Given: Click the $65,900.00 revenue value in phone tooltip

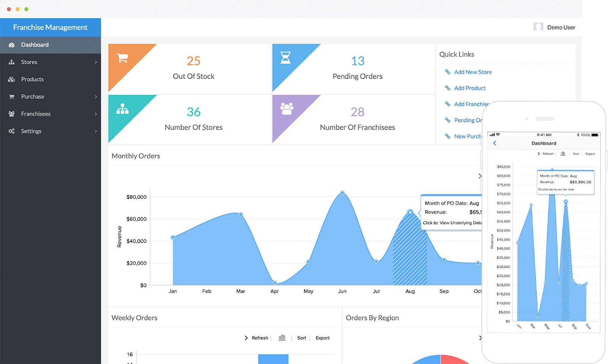Looking at the screenshot, I should [x=580, y=182].
